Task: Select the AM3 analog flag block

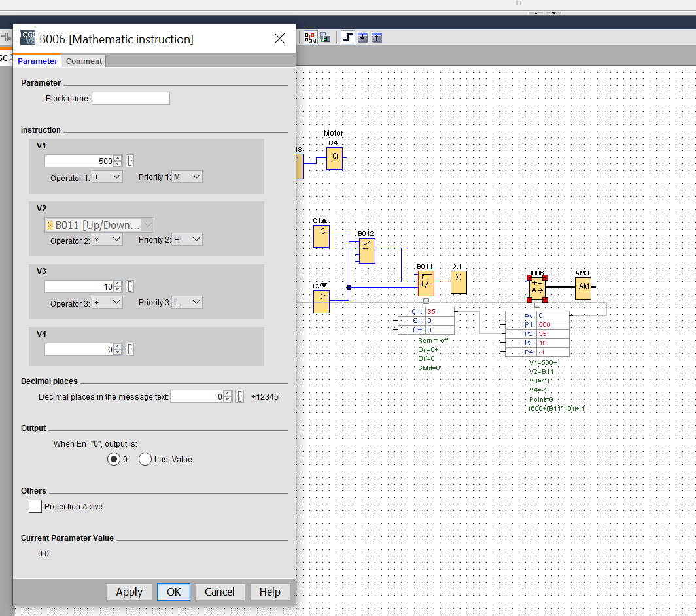Action: (583, 288)
